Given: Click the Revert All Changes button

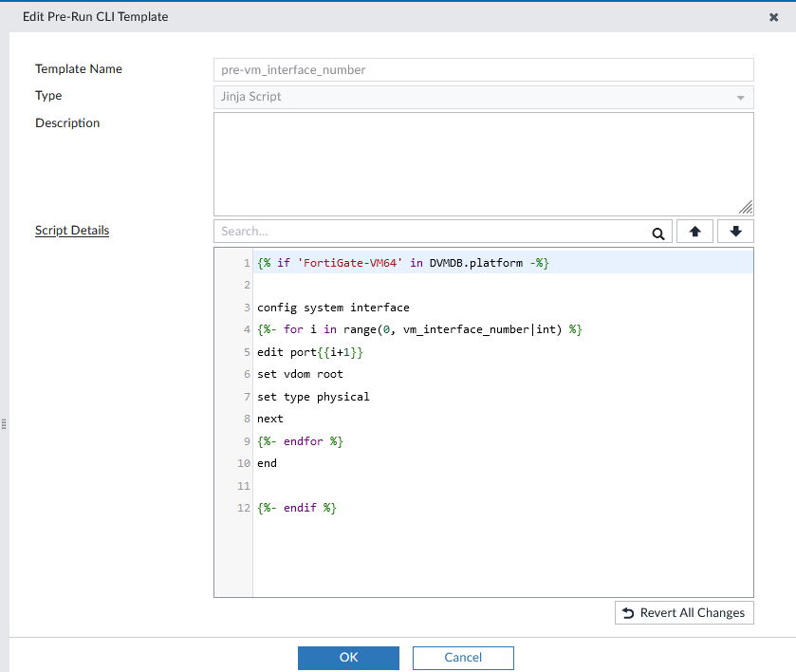Looking at the screenshot, I should click(x=684, y=612).
